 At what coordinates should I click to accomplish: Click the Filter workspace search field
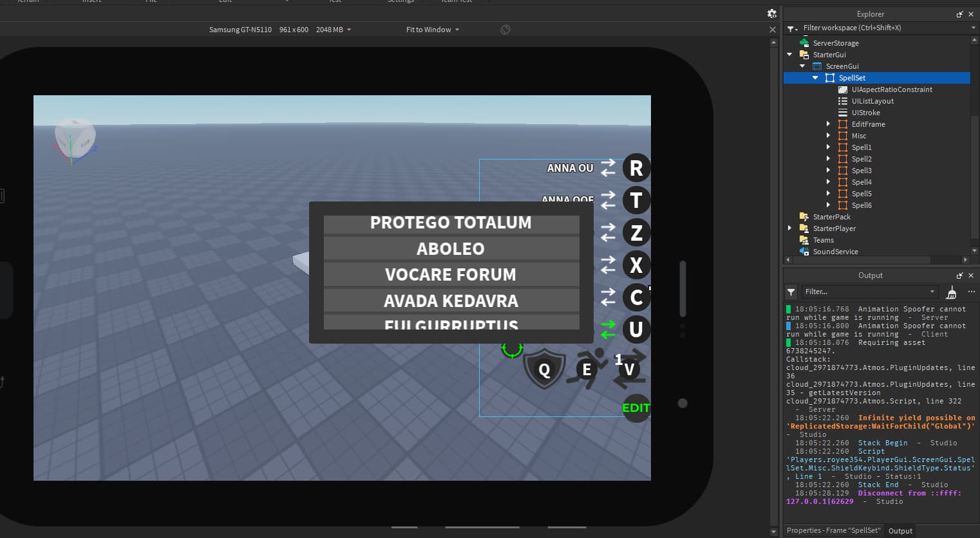click(x=885, y=28)
